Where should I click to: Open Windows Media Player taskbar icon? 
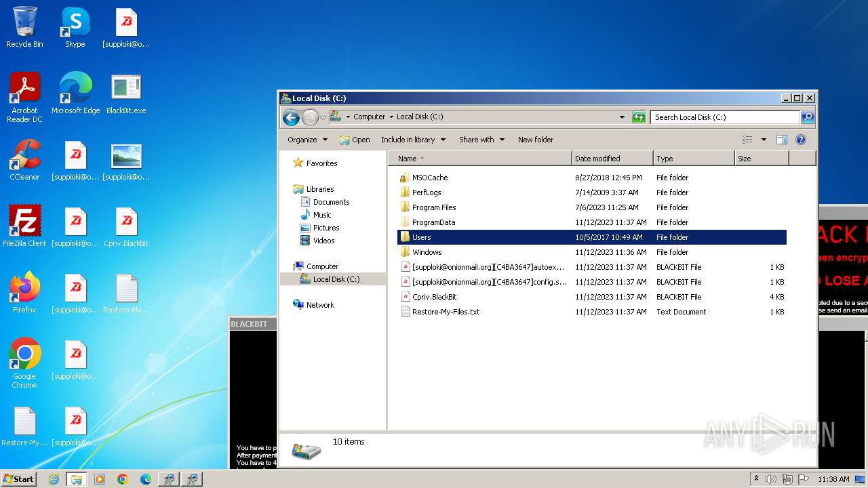(x=100, y=479)
